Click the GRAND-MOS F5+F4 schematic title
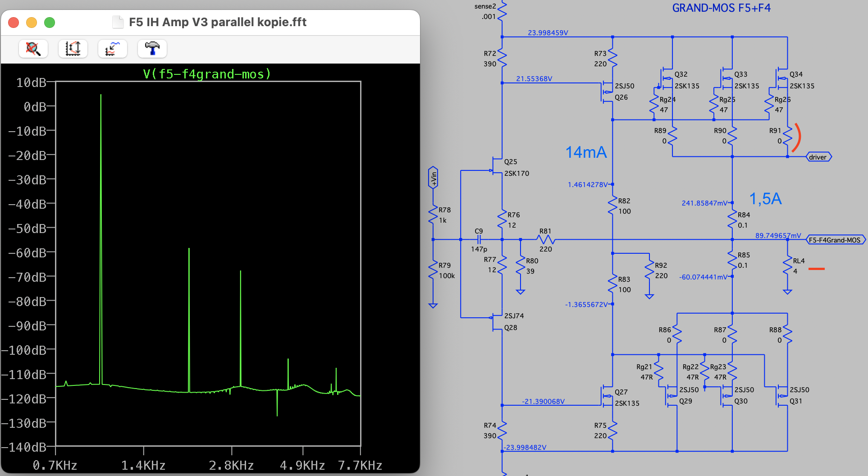This screenshot has width=868, height=476. click(721, 8)
